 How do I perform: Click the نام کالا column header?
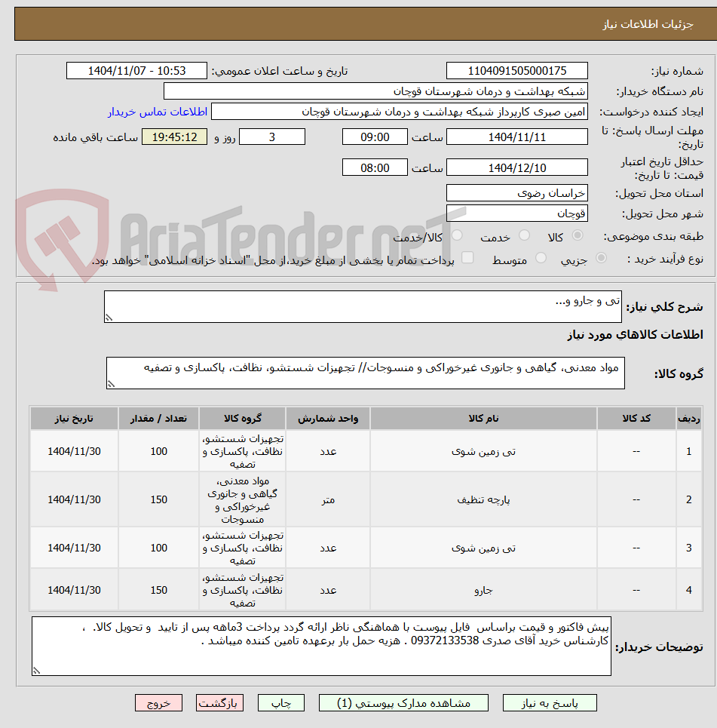tap(483, 419)
